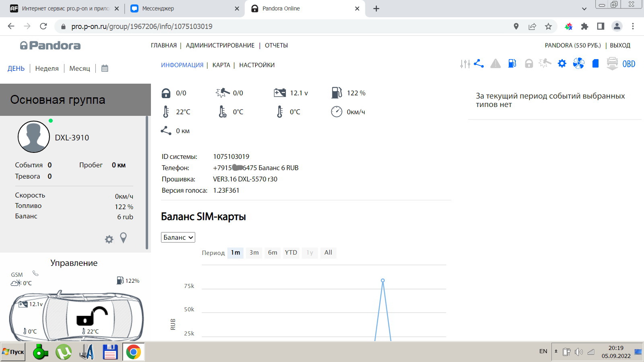644x362 pixels.
Task: Click the Пуск start button on the taskbar
Action: pyautogui.click(x=13, y=352)
